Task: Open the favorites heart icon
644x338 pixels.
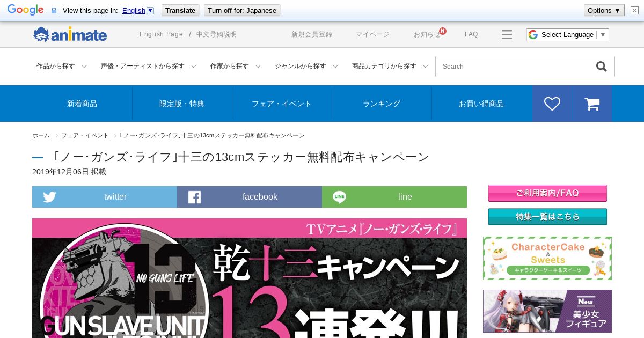Action: coord(552,104)
